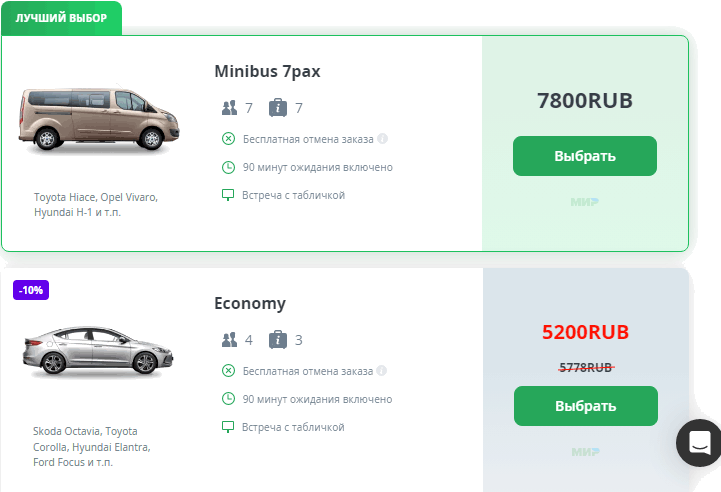Click passengers icon on Minibus 7pax card
721x492 pixels.
click(x=229, y=107)
